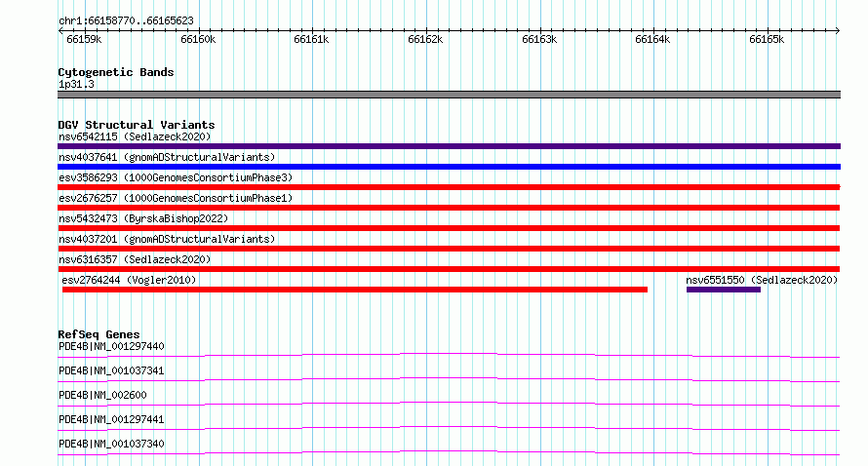
Task: Open the PDE4B|NM_001037340 transcript label
Action: pos(111,444)
